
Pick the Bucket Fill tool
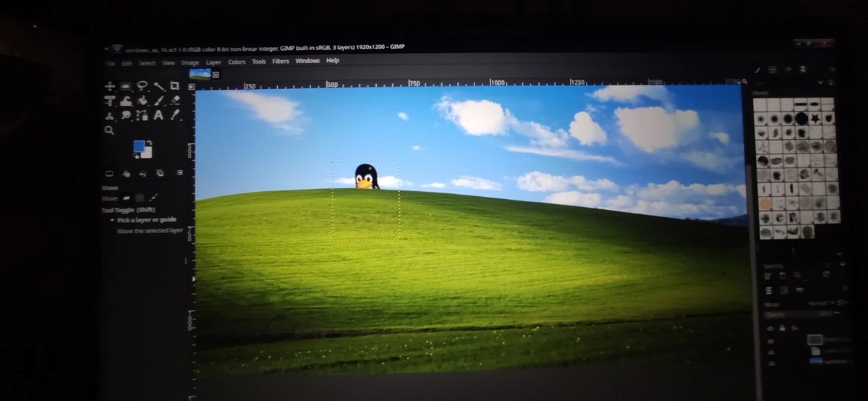point(142,101)
